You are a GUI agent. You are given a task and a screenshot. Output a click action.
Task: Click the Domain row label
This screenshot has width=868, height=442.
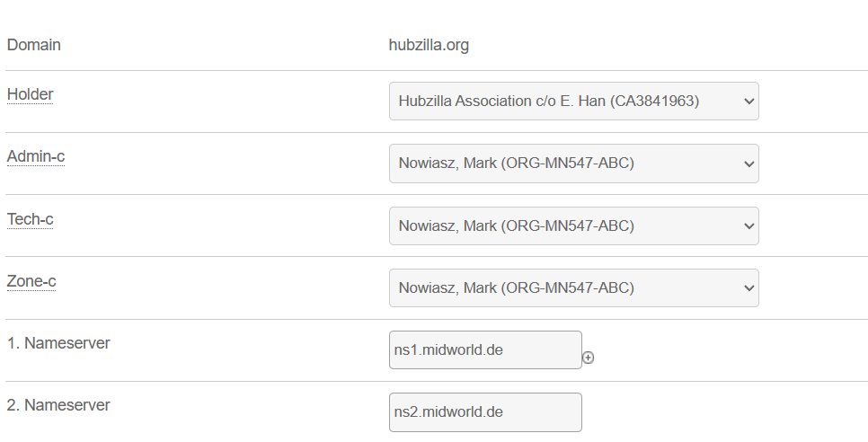(34, 45)
